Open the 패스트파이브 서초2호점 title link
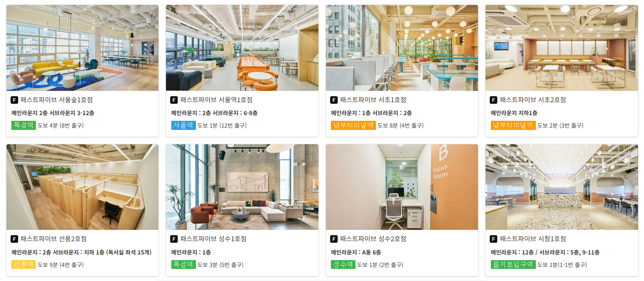 (533, 100)
